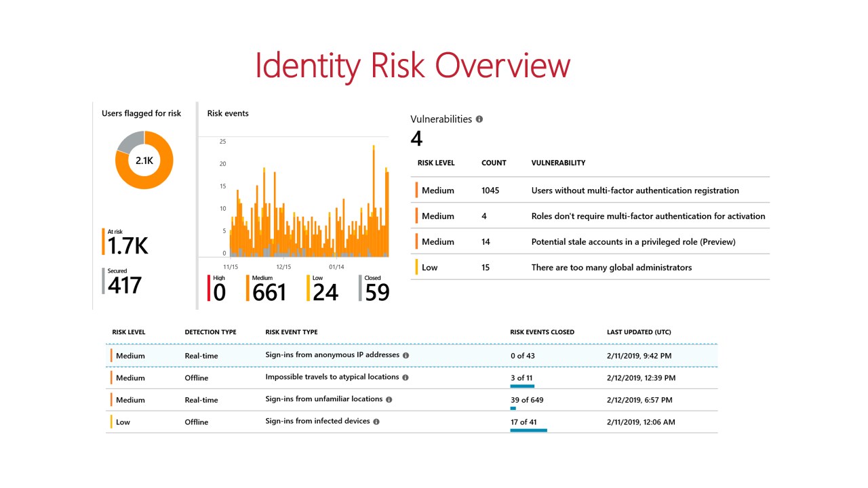Click info icon beside anonymous IP addresses
The image size is (868, 488).
(406, 355)
